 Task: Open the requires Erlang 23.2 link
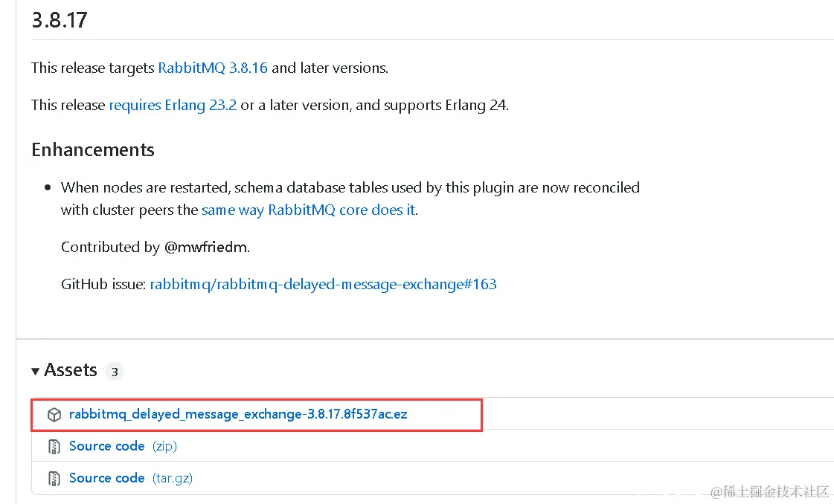pyautogui.click(x=173, y=106)
